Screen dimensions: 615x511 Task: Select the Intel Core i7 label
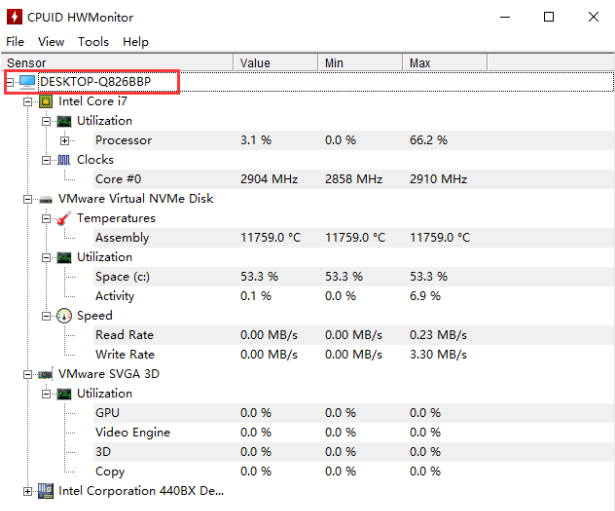(93, 101)
